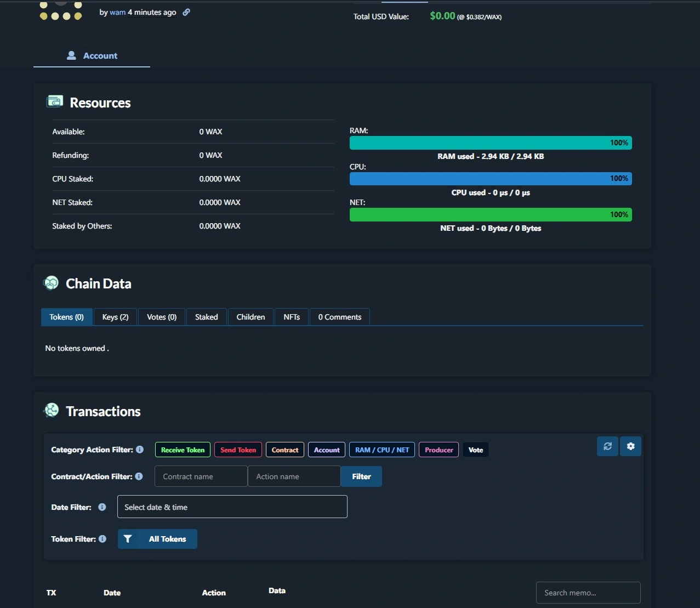Click info icon next to Token Filter
700x608 pixels.
click(103, 539)
